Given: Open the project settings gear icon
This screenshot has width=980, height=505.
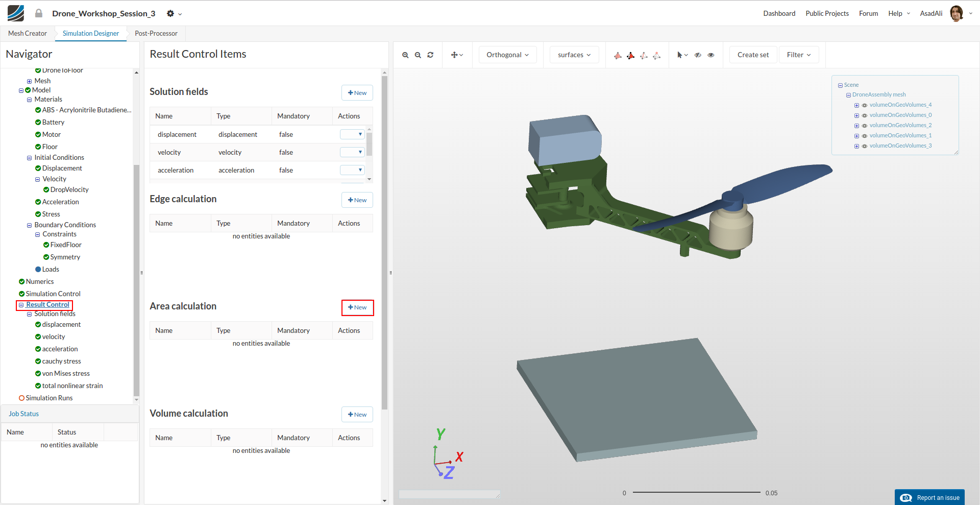Looking at the screenshot, I should pyautogui.click(x=170, y=14).
